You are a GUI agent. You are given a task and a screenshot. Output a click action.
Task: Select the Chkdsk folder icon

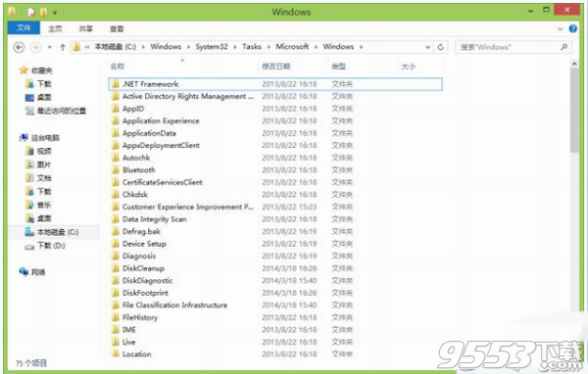click(x=116, y=195)
